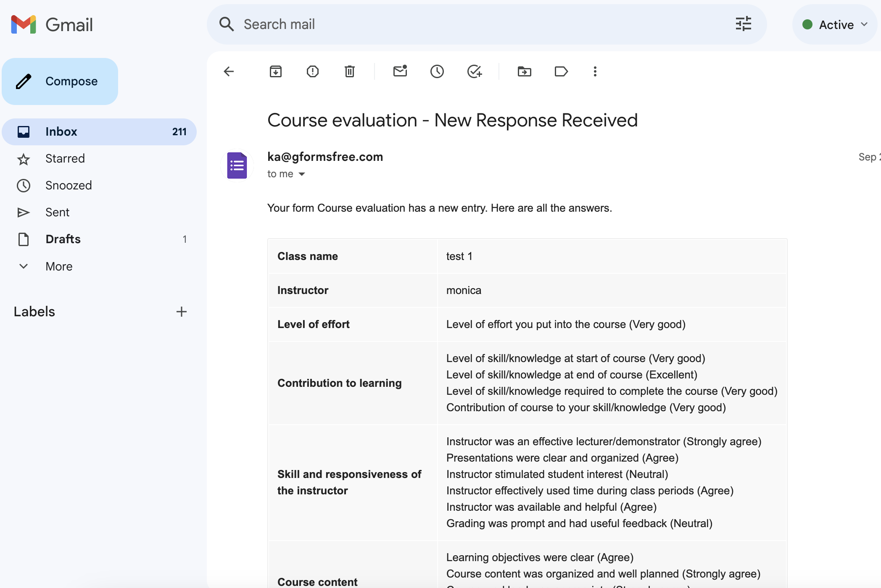Viewport: 881px width, 588px height.
Task: Open more email actions menu
Action: tap(595, 71)
